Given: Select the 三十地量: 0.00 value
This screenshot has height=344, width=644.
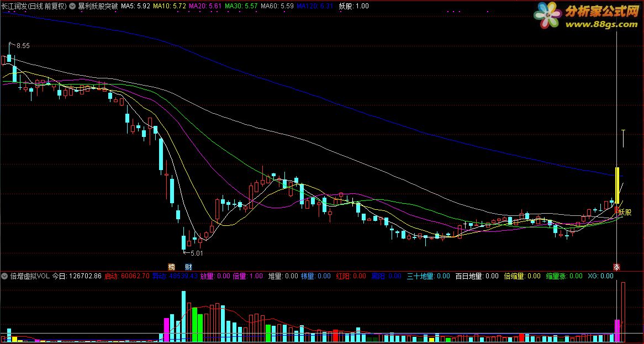Looking at the screenshot, I should point(429,276).
